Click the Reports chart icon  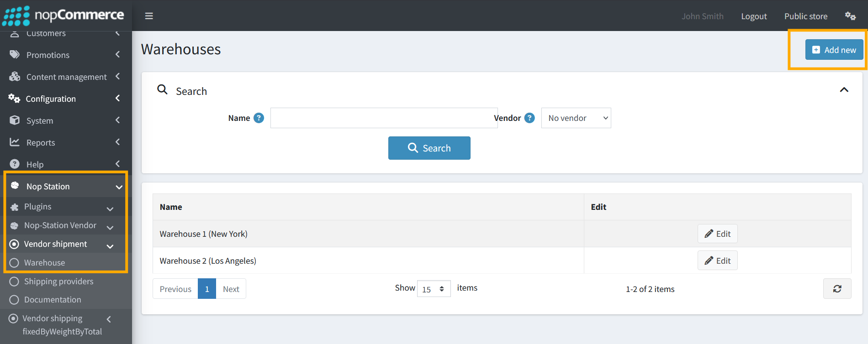pos(15,142)
